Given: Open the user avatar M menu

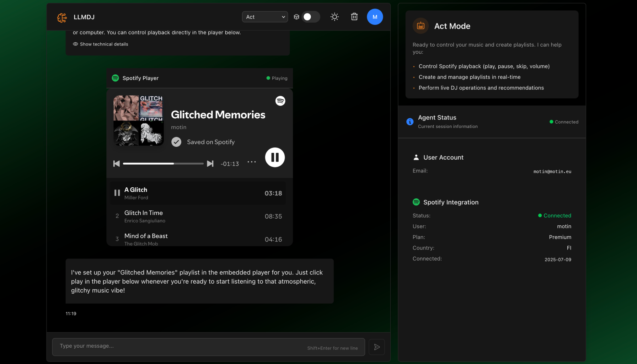Looking at the screenshot, I should (x=375, y=17).
